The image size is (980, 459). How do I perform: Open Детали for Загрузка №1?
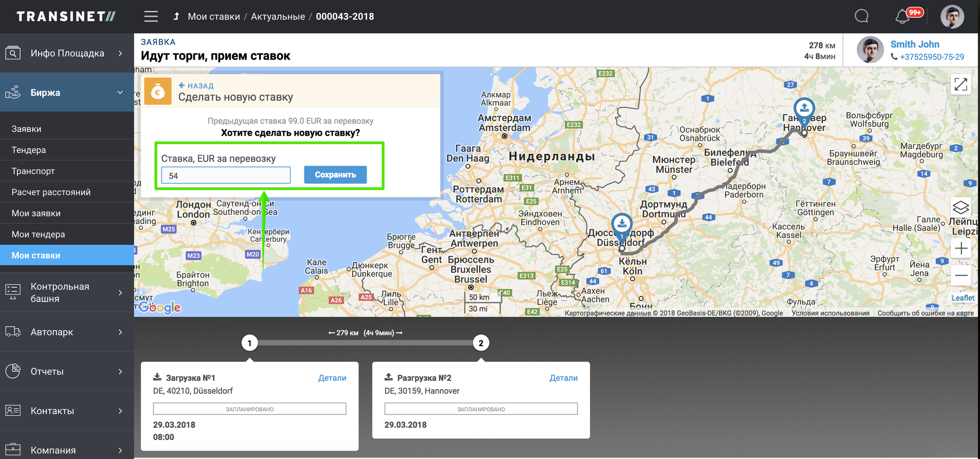pos(332,378)
